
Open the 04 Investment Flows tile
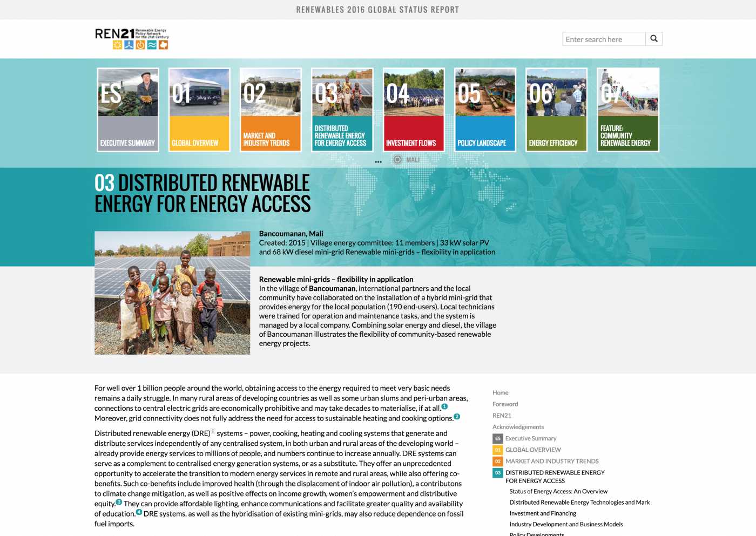(414, 110)
